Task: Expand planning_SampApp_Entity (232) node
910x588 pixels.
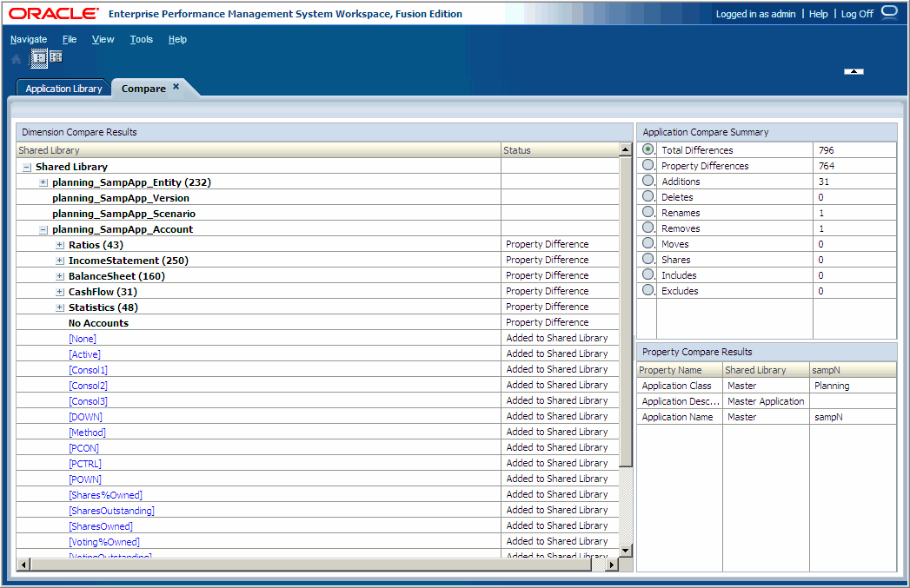Action: pyautogui.click(x=43, y=182)
